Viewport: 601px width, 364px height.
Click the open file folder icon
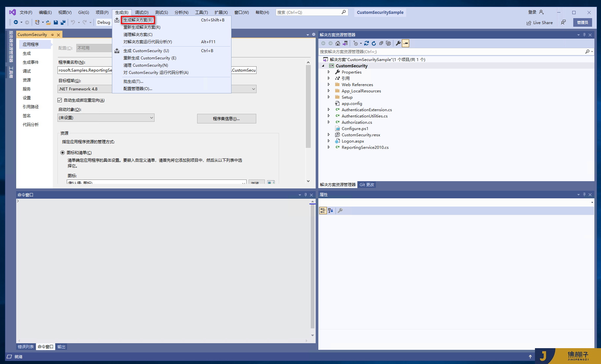[x=48, y=22]
